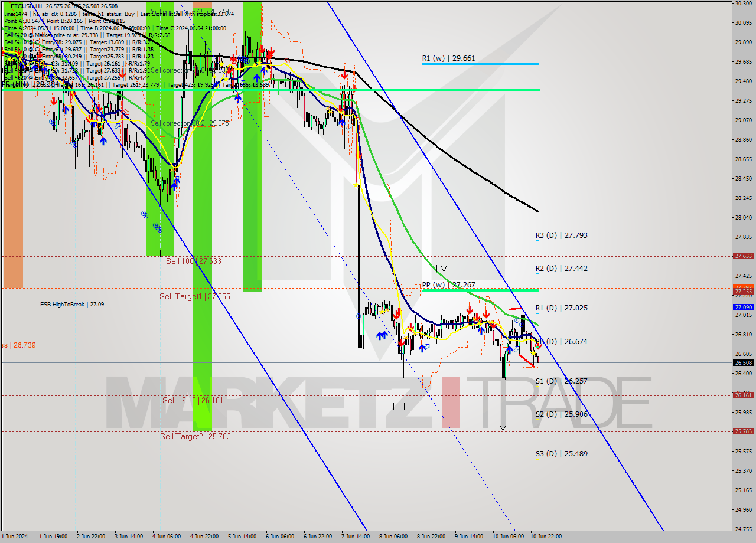Click the Sell 161.8 | 26.161 level text
Viewport: 756px width, 543px height.
(193, 400)
